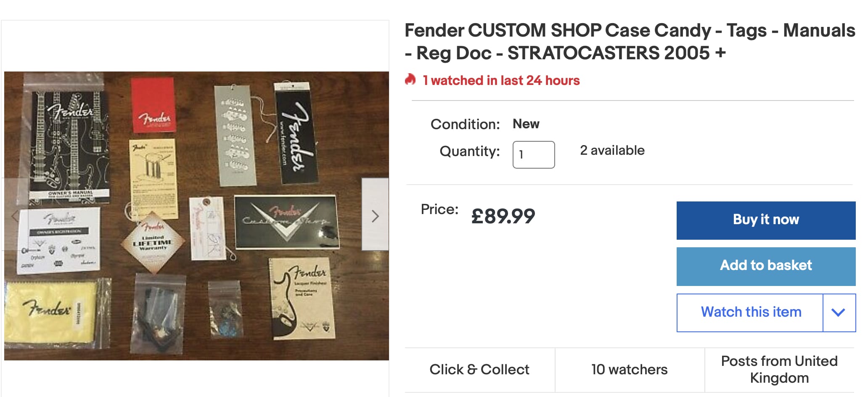Screen dimensions: 868x397
Task: Select the Click & Collect cell
Action: point(479,370)
